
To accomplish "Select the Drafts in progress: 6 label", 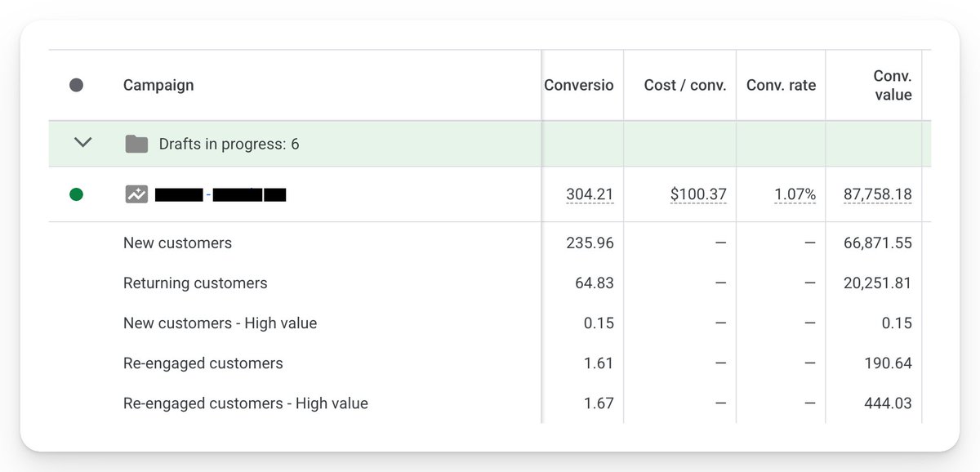I will [229, 145].
